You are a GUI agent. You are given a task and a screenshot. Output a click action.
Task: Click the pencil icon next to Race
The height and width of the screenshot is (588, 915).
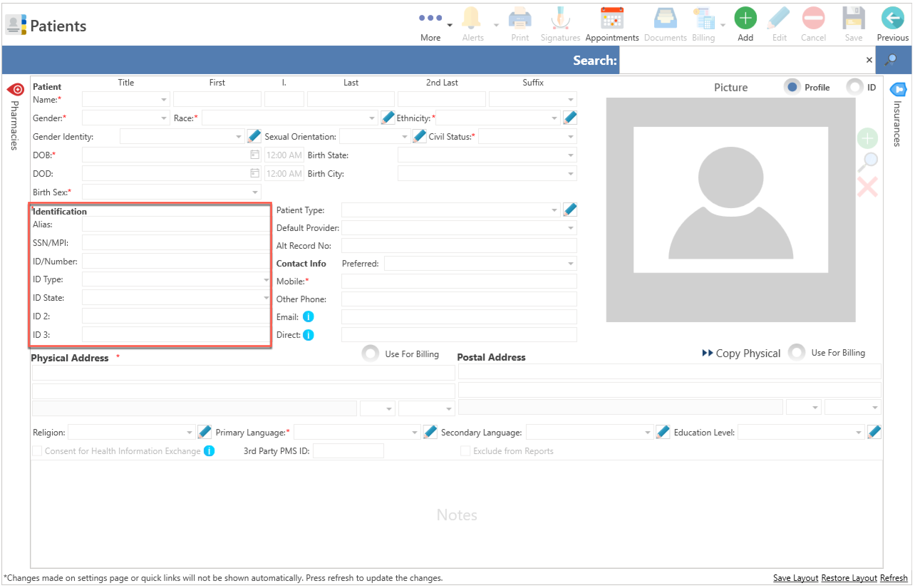pyautogui.click(x=387, y=118)
